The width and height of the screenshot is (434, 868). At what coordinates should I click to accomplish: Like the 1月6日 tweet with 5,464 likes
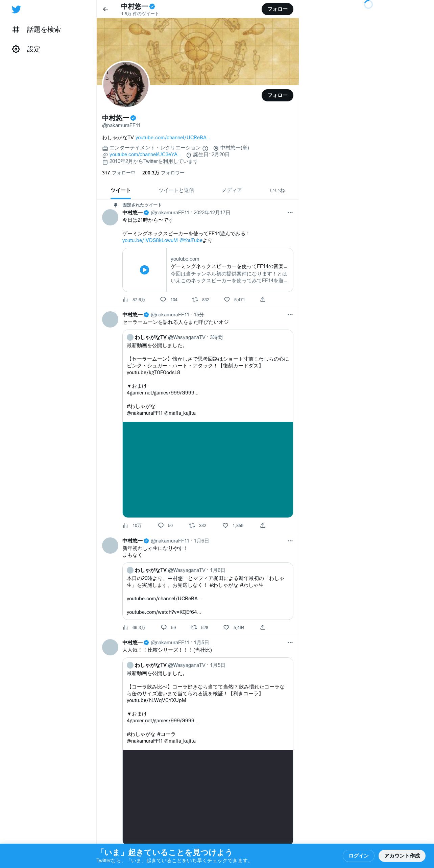[x=226, y=627]
